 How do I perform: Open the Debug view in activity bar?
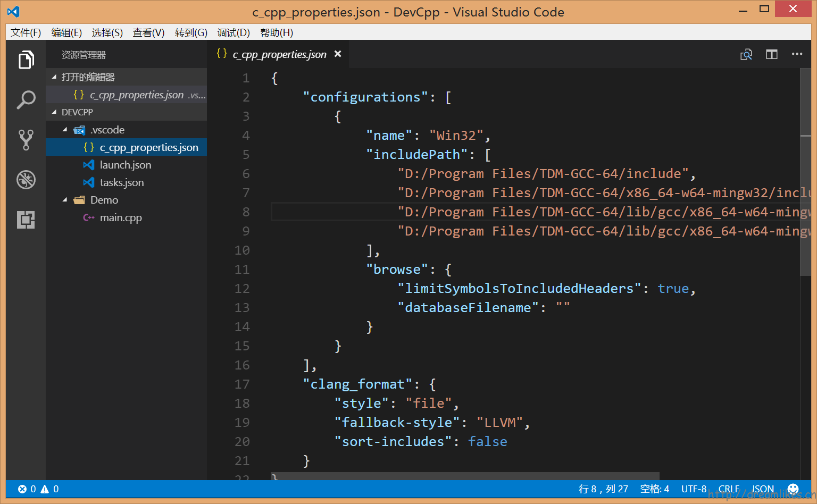tap(26, 180)
